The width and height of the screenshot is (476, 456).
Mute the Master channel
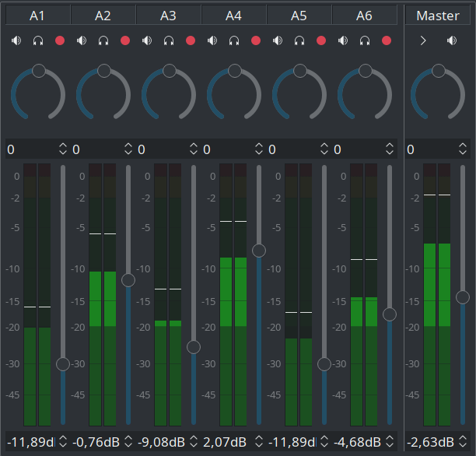[452, 40]
